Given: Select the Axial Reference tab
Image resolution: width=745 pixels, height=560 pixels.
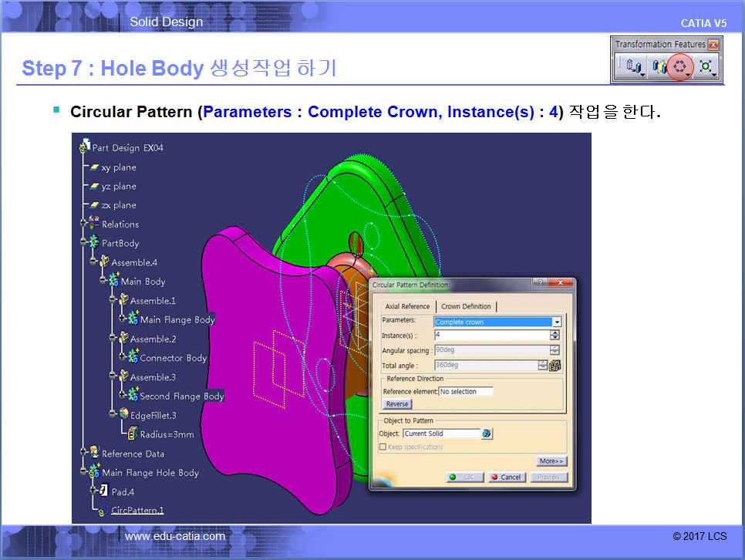Looking at the screenshot, I should pos(407,306).
